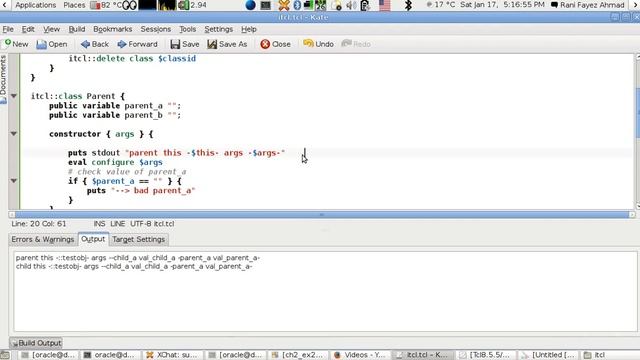This screenshot has height=360, width=640.
Task: Click the editor vertical scrollbar
Action: pos(638,131)
